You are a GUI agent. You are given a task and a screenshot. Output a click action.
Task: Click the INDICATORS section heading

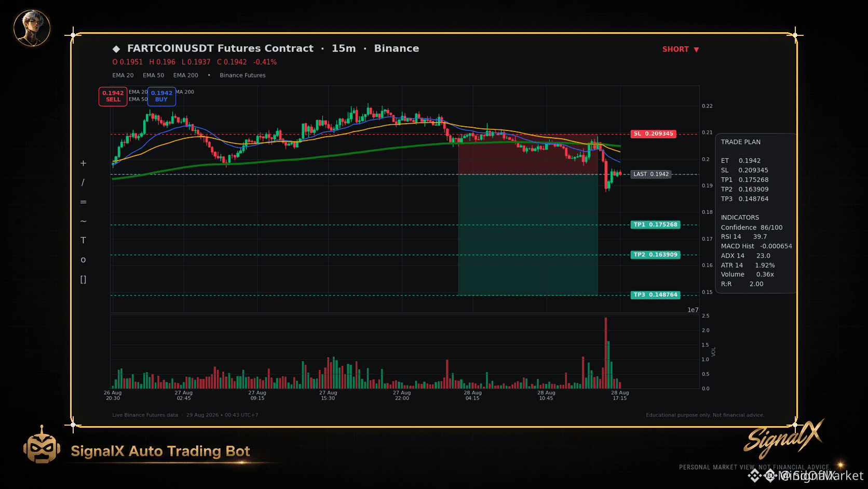click(x=740, y=217)
